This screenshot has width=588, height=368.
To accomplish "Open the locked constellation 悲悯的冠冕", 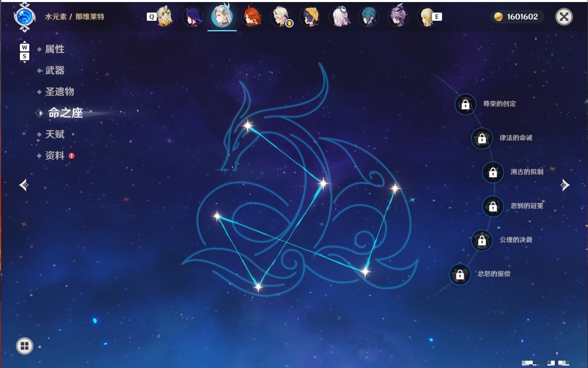I will pyautogui.click(x=493, y=207).
